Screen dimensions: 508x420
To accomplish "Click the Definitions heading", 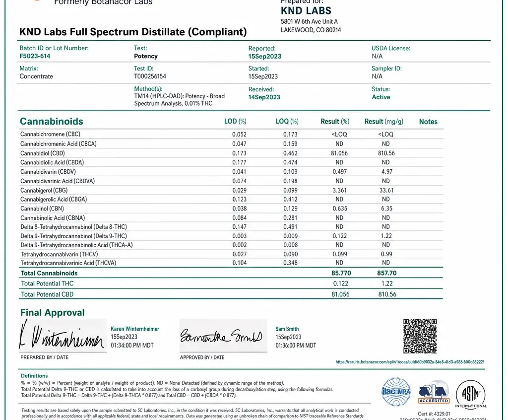I will pos(34,376).
